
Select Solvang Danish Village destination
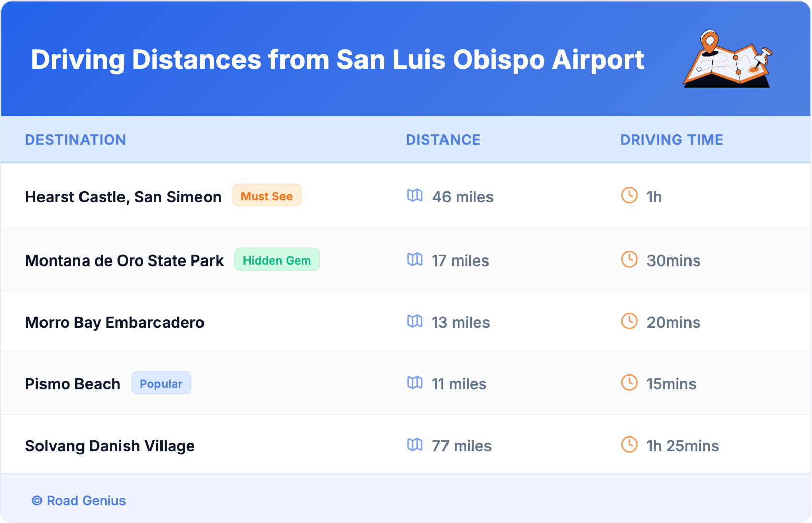point(110,446)
